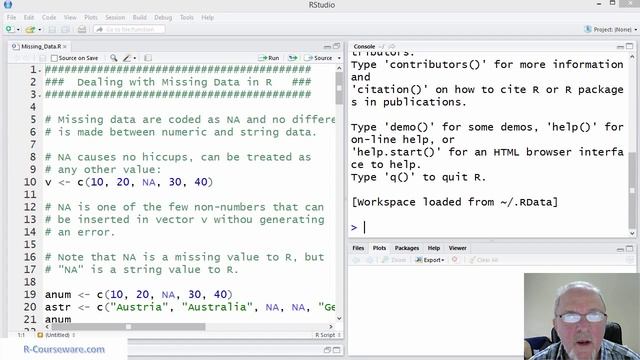Open the (Untitled) function navigator dropdown
The height and width of the screenshot is (360, 640).
(x=56, y=335)
